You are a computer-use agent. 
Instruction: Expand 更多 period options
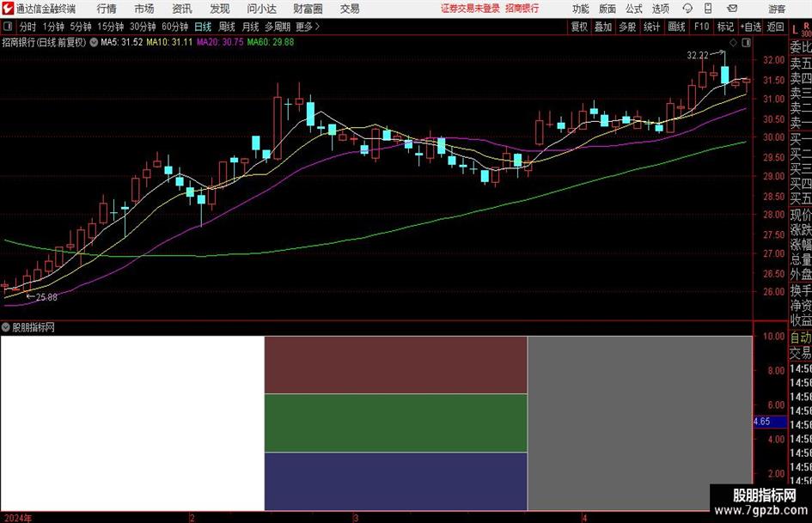click(x=308, y=27)
